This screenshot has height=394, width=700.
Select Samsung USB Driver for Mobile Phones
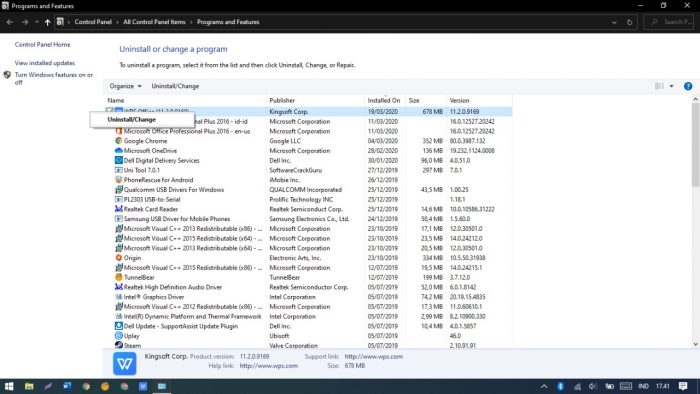309,219
